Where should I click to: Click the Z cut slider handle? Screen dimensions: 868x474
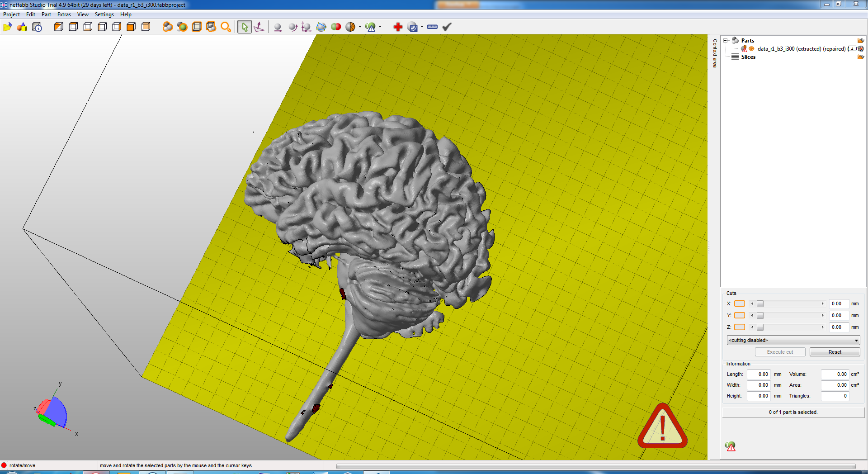coord(760,327)
